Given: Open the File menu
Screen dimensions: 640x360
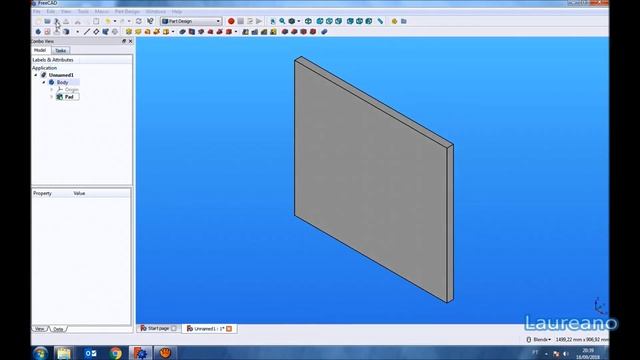Looking at the screenshot, I should 37,12.
